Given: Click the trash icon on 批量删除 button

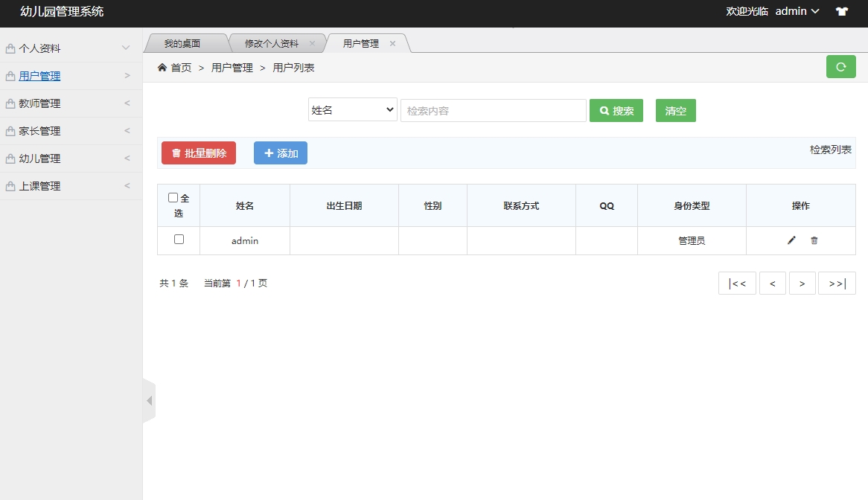Looking at the screenshot, I should [176, 153].
